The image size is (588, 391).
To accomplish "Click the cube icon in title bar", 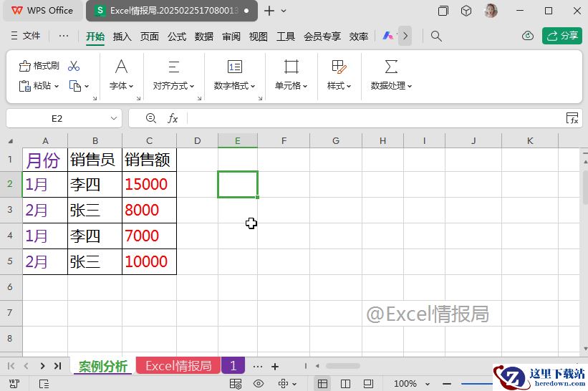I will pos(466,11).
